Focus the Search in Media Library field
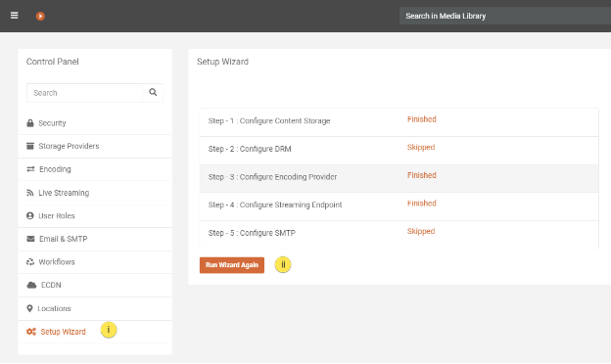Screen dimensions: 611x364 pos(505,16)
